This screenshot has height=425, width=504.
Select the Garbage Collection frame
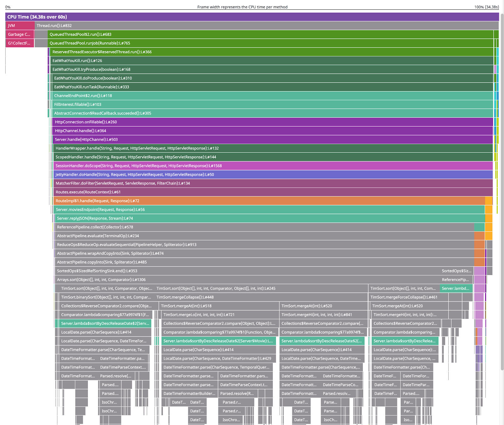[19, 34]
